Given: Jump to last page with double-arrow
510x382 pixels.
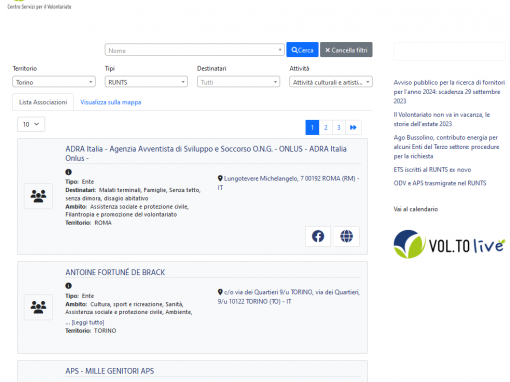Looking at the screenshot, I should (353, 127).
